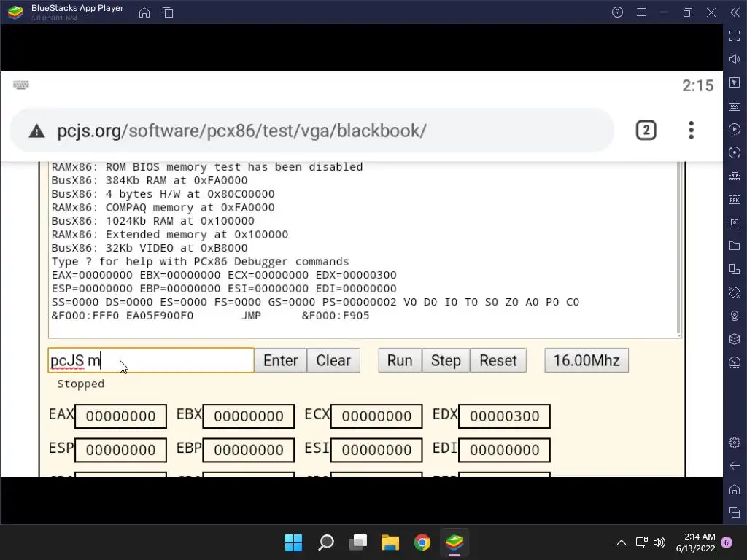Click the EBP register value field
The image size is (747, 560).
tap(249, 450)
